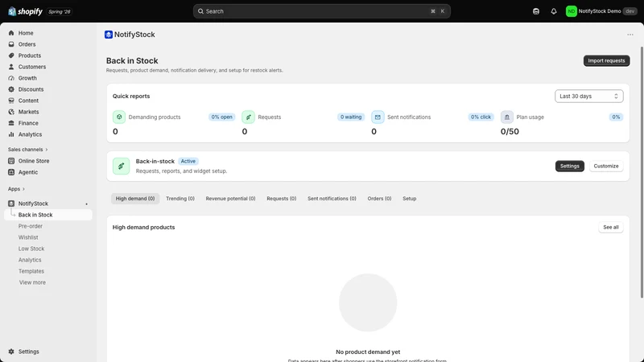
Task: Click the search magnifier icon
Action: pos(200,11)
